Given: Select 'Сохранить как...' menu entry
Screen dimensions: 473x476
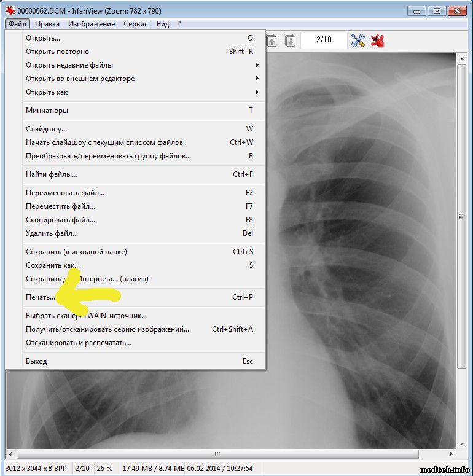Looking at the screenshot, I should point(52,265).
